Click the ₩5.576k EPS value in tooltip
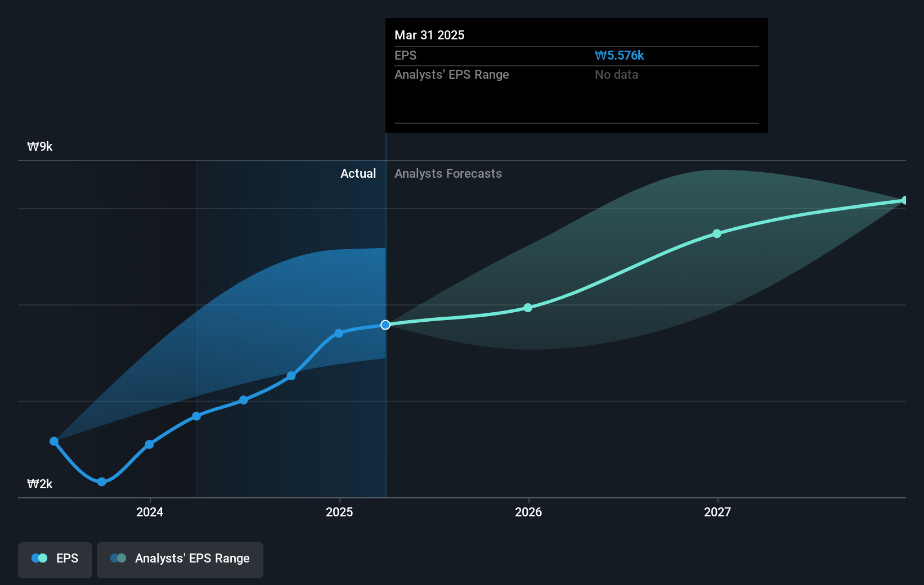This screenshot has width=924, height=585. click(620, 55)
